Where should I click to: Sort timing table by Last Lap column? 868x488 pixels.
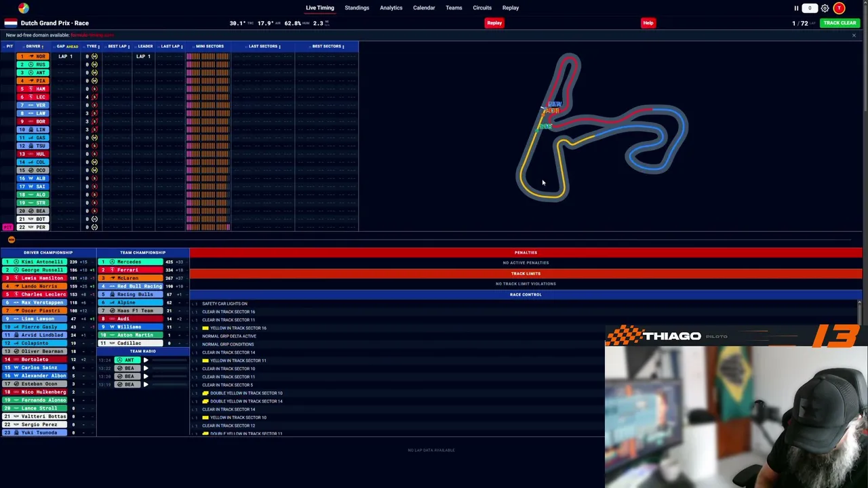pyautogui.click(x=171, y=46)
